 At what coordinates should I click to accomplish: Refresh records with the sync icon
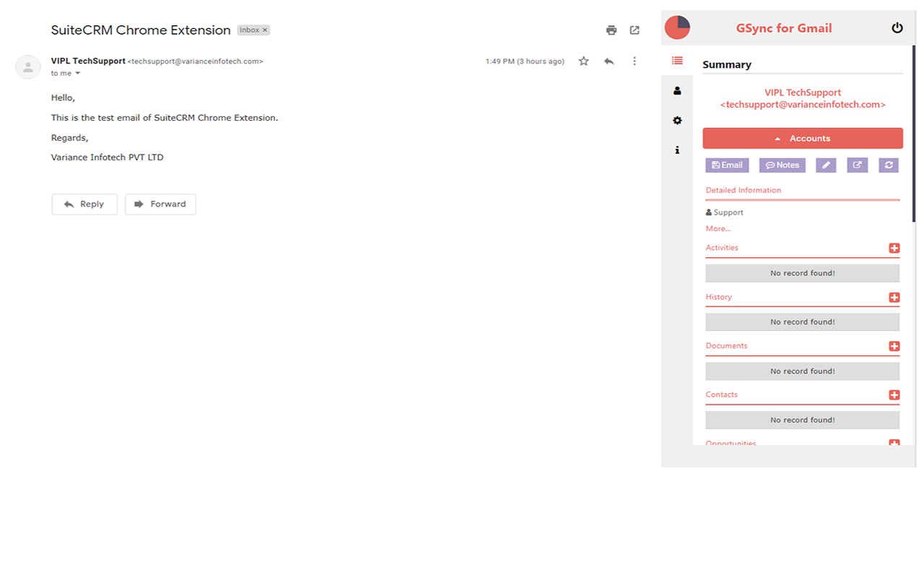pos(889,165)
